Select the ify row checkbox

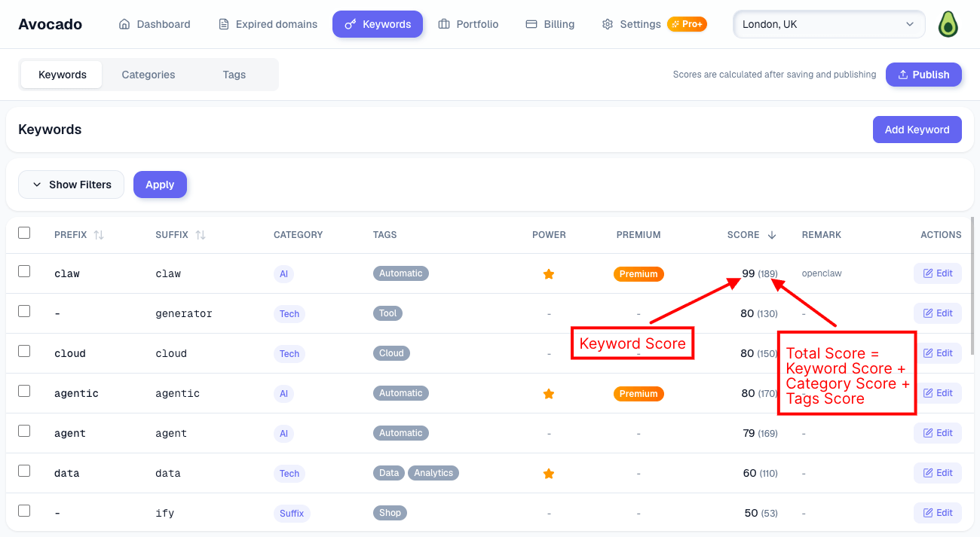[24, 511]
